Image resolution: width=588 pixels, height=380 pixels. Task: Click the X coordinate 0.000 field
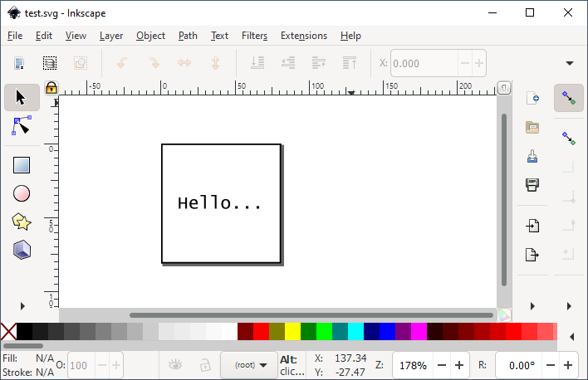click(424, 63)
